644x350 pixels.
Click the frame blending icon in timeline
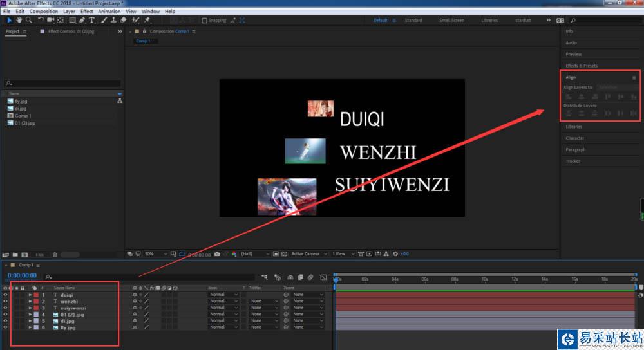point(300,277)
